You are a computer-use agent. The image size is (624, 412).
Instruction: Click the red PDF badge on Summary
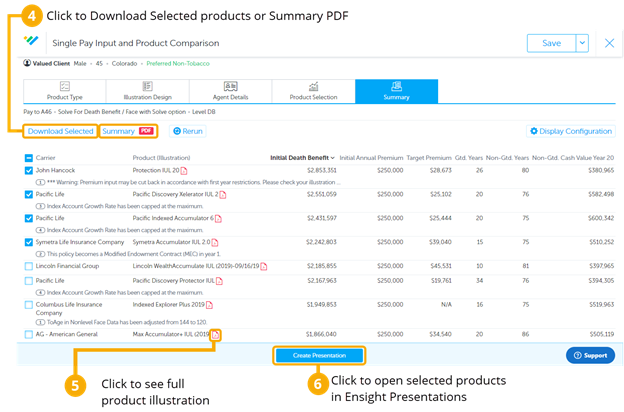[x=146, y=131]
